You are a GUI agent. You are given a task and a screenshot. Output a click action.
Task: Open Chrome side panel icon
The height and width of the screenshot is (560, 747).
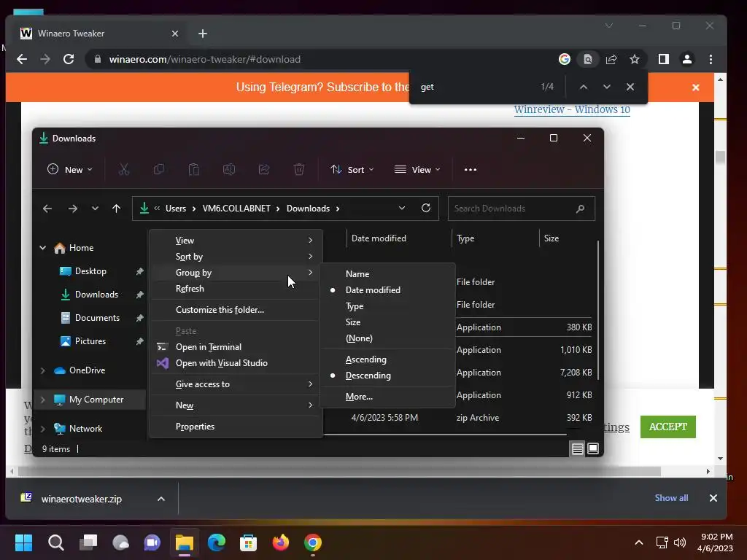coord(664,59)
